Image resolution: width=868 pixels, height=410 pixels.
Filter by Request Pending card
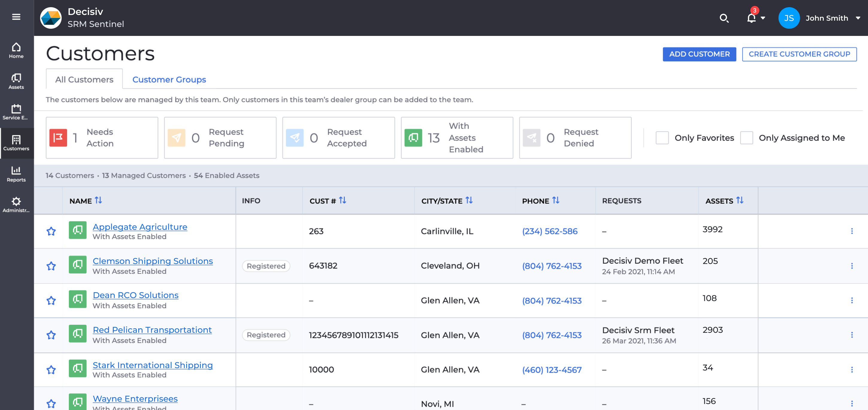coord(220,138)
